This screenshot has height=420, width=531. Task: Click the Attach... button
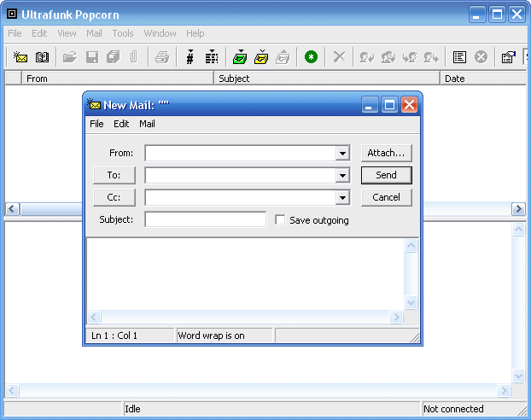pyautogui.click(x=386, y=153)
